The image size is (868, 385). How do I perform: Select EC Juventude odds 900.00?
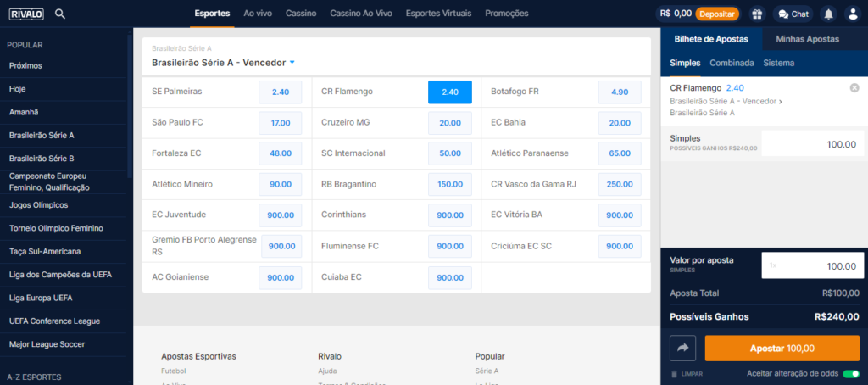pos(280,215)
